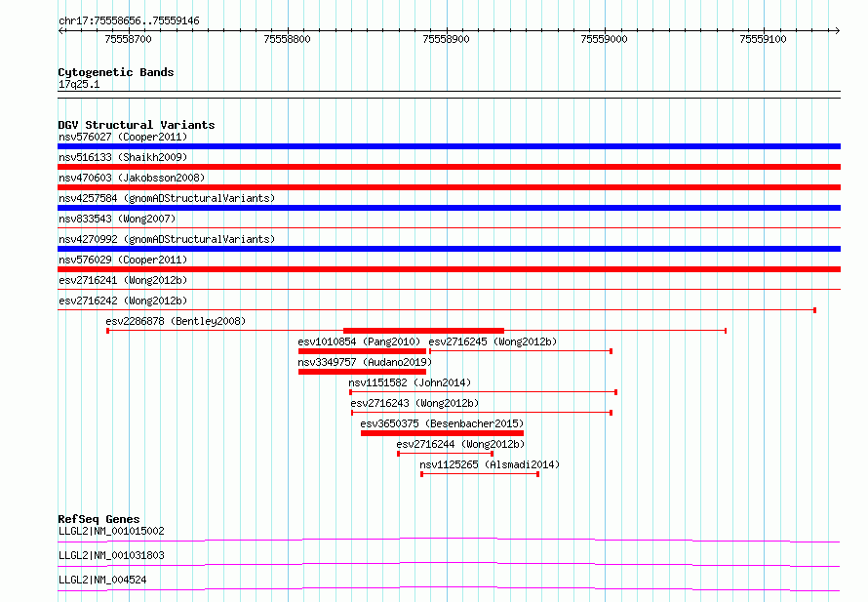Click the chr17:75558656..75559146 coordinate label
Image resolution: width=868 pixels, height=602 pixels.
129,21
